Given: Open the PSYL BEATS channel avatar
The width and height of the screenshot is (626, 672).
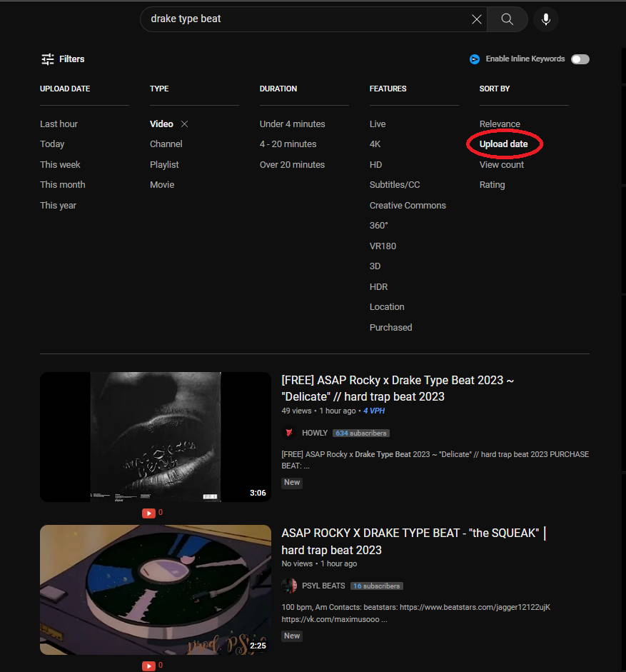Looking at the screenshot, I should (x=289, y=586).
